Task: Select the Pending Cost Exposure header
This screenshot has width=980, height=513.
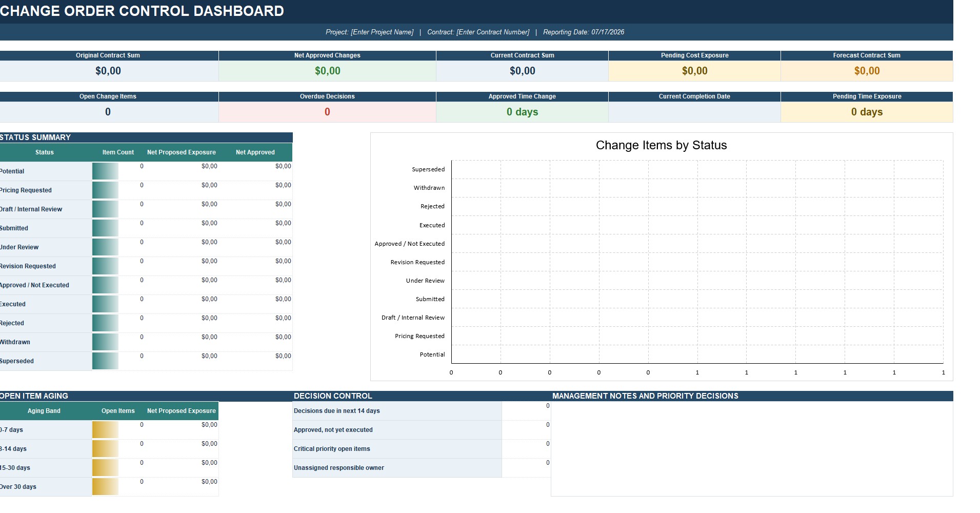Action: [694, 55]
